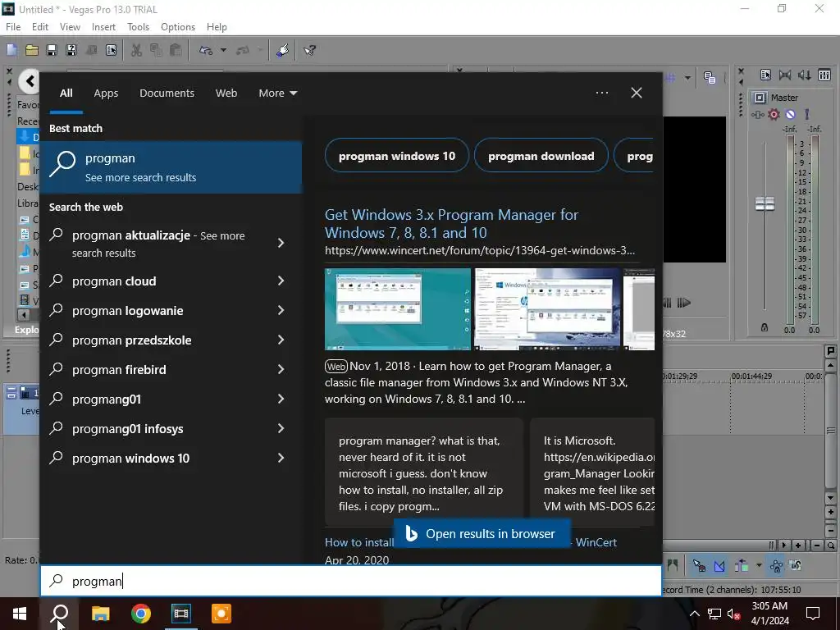Click the Save floppy disk icon
Image resolution: width=840 pixels, height=630 pixels.
click(x=52, y=50)
